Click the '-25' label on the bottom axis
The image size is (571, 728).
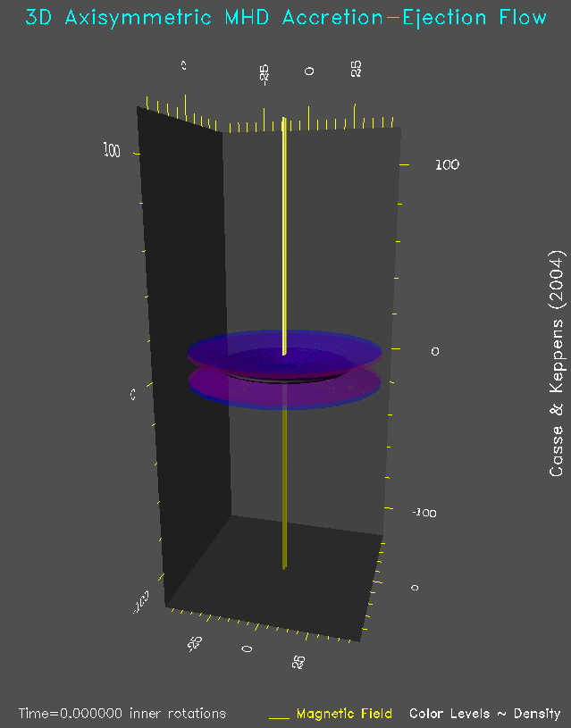(x=195, y=643)
